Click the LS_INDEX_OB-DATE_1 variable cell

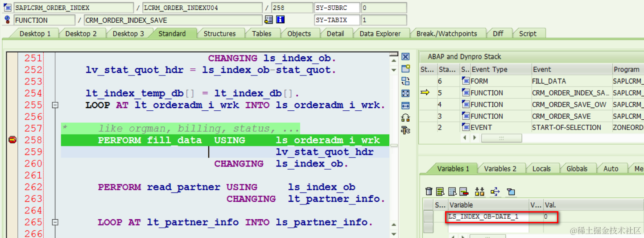488,217
